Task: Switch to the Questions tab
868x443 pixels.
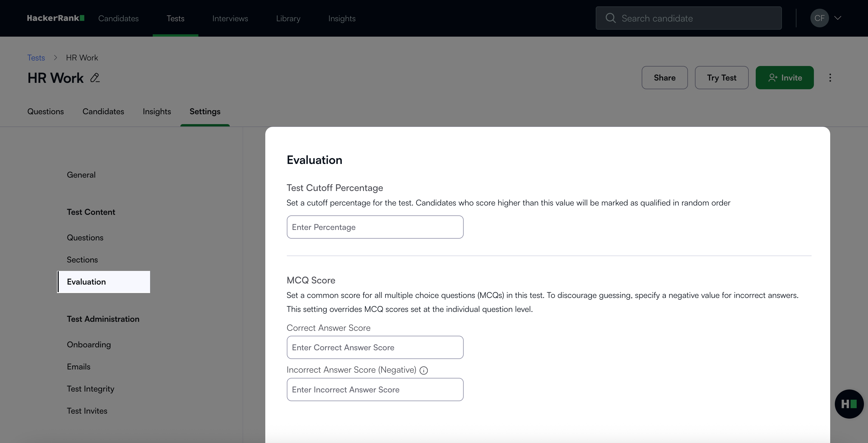Action: click(x=45, y=111)
